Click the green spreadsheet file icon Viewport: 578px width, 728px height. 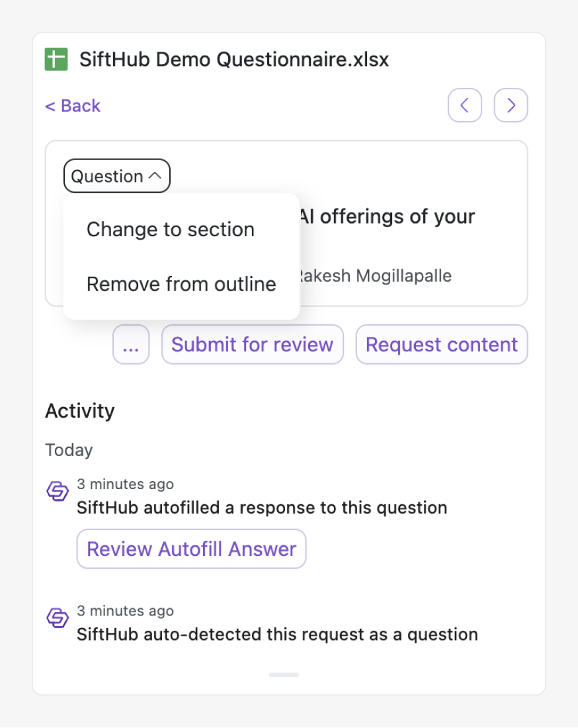pos(56,60)
